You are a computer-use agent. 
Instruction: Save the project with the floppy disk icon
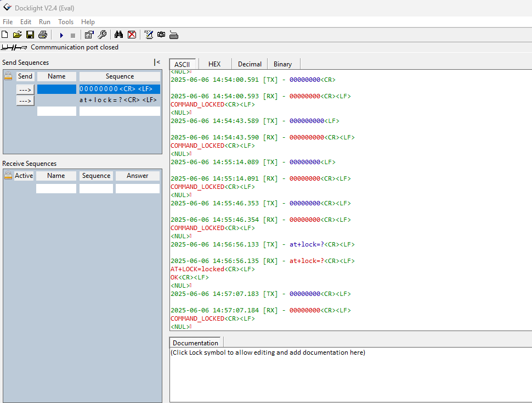click(x=30, y=35)
